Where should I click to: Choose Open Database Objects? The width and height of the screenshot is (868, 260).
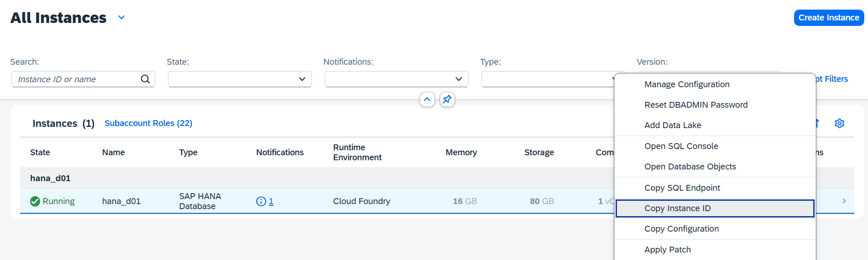tap(715, 167)
